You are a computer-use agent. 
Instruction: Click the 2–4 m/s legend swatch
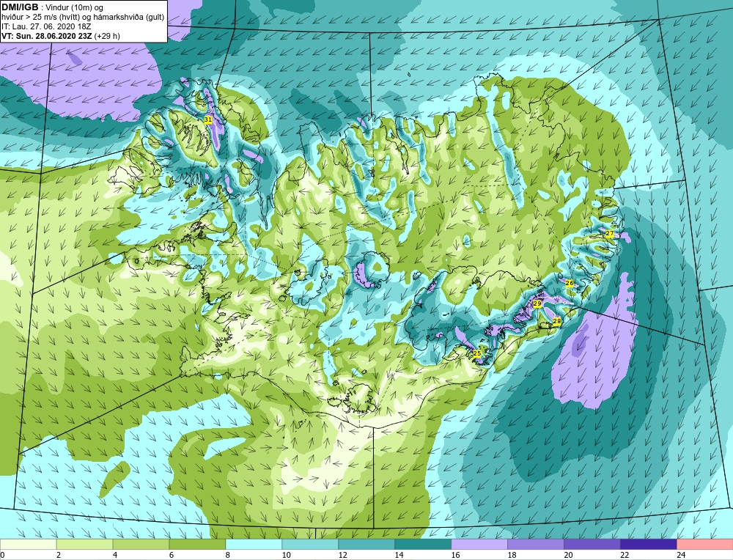pyautogui.click(x=84, y=544)
